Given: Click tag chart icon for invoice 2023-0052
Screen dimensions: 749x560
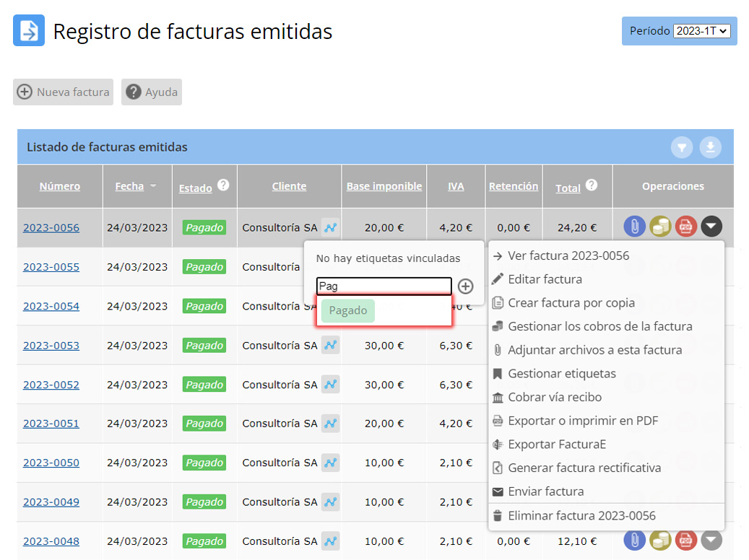Looking at the screenshot, I should point(331,385).
